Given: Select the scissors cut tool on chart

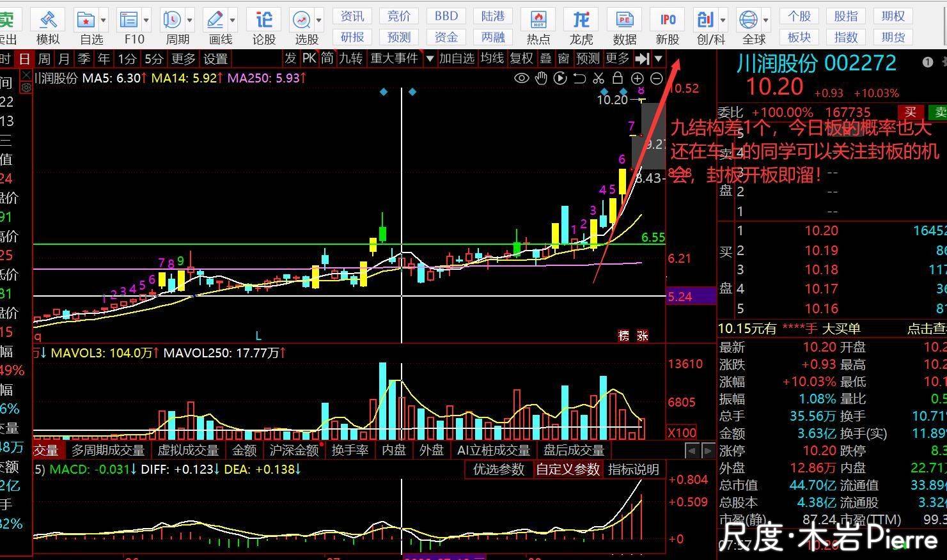Looking at the screenshot, I should (599, 79).
